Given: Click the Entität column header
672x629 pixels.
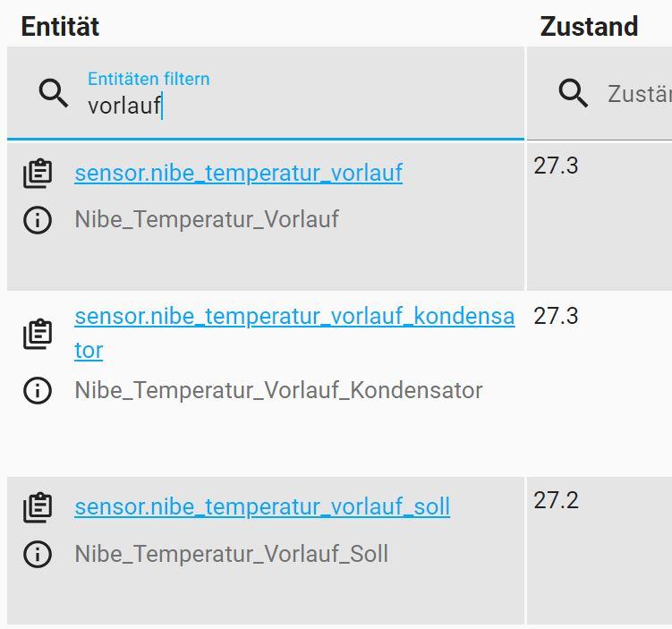Looking at the screenshot, I should click(60, 27).
